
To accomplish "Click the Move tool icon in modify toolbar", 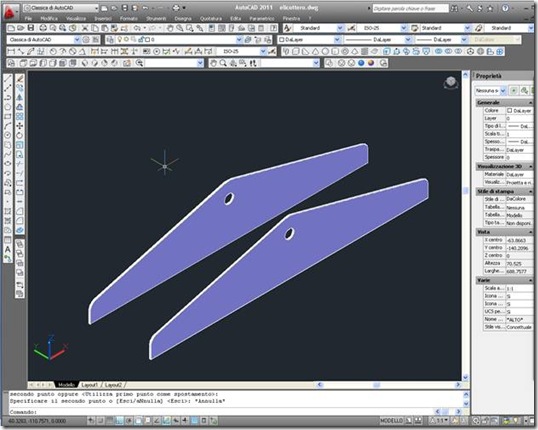I will pyautogui.click(x=20, y=126).
